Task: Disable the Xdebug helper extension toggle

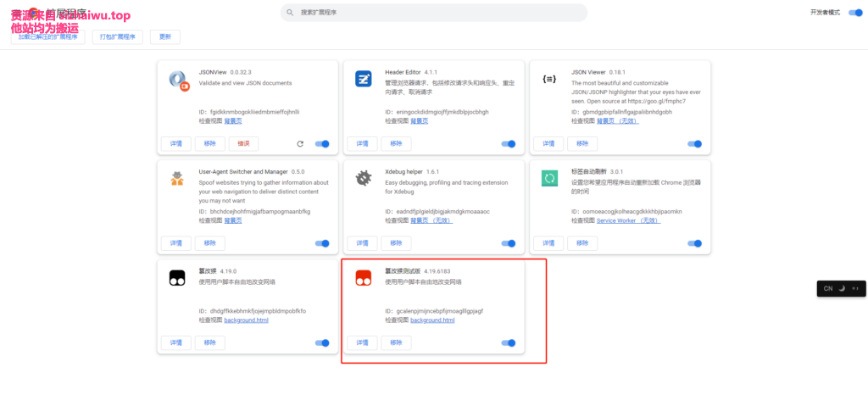Action: point(509,243)
